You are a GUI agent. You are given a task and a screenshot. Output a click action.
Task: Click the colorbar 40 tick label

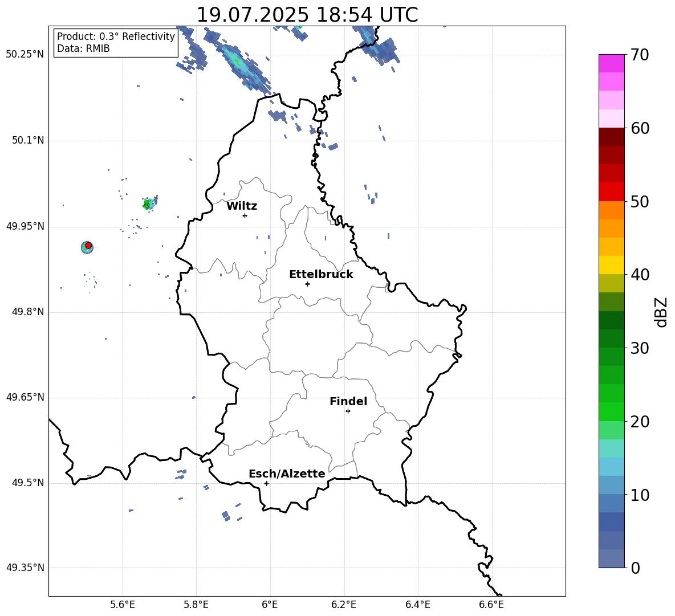coord(640,275)
